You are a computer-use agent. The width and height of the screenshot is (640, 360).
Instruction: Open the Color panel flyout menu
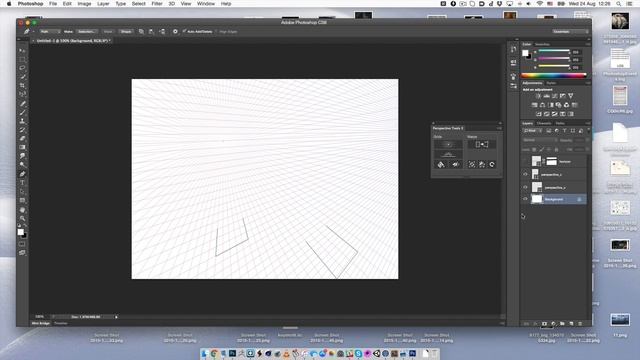588,44
